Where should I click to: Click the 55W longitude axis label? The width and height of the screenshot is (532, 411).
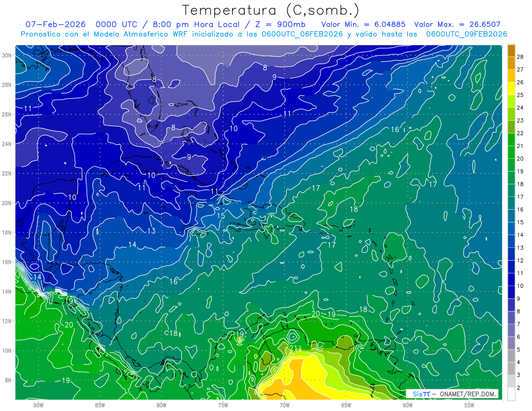[x=469, y=405]
